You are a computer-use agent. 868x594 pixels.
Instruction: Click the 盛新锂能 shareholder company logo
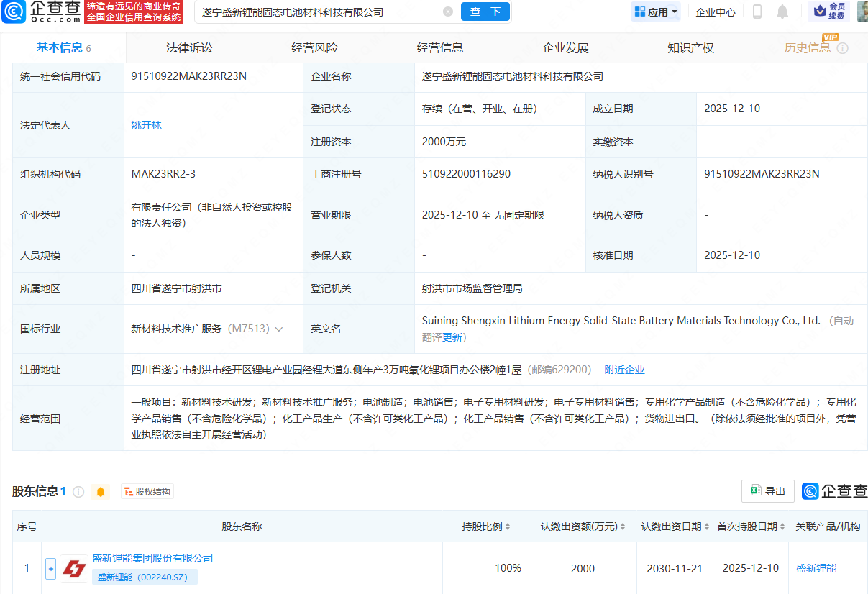tap(74, 568)
